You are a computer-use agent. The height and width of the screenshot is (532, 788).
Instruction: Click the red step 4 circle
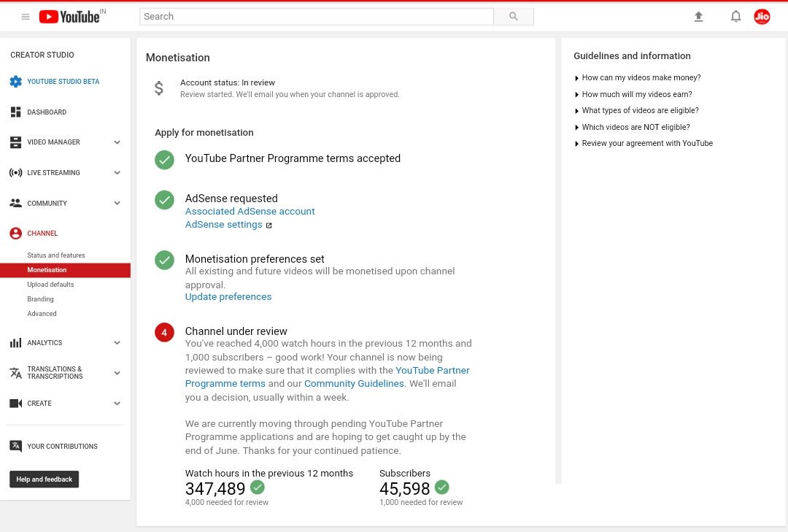pyautogui.click(x=164, y=332)
